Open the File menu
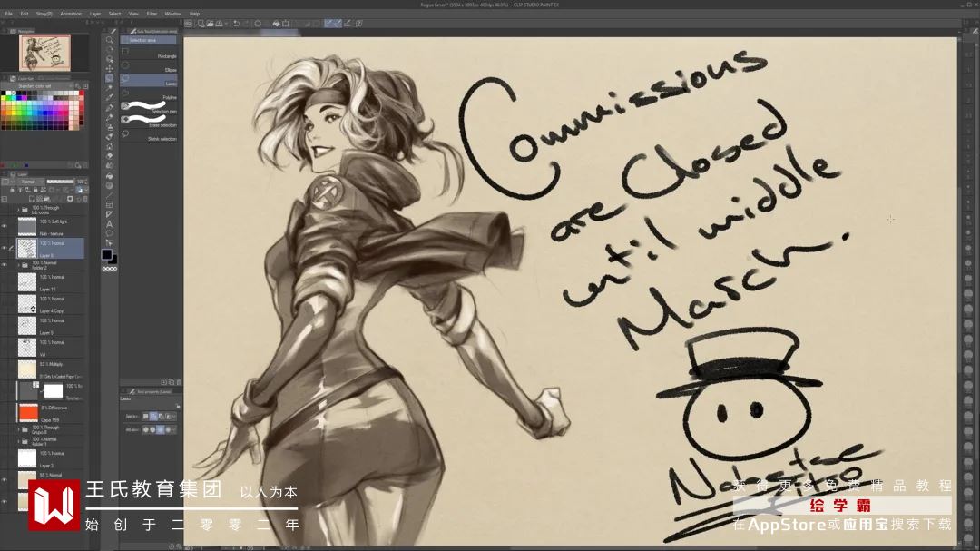 9,13
